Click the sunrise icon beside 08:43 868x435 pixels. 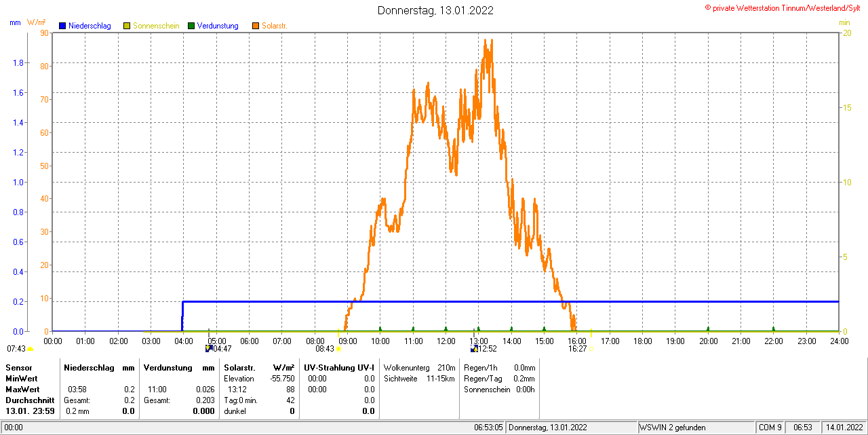click(338, 349)
